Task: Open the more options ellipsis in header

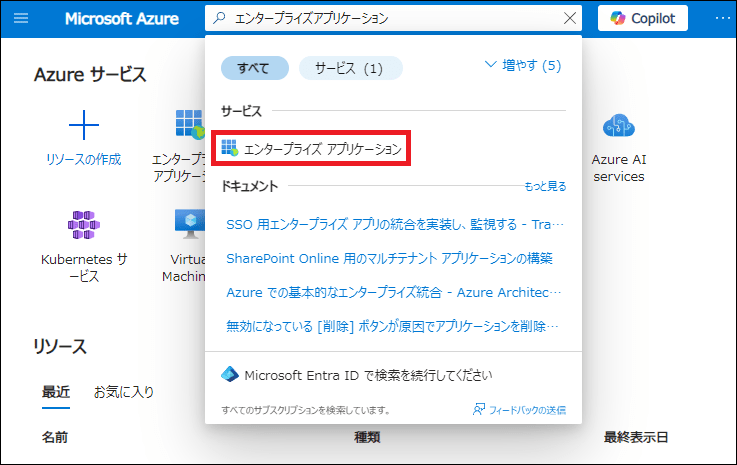Action: (x=722, y=18)
